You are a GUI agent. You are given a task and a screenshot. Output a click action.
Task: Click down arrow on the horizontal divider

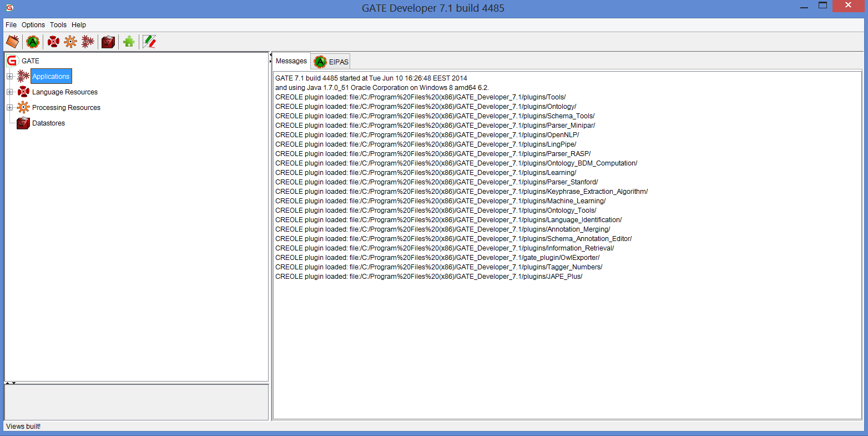(x=14, y=383)
